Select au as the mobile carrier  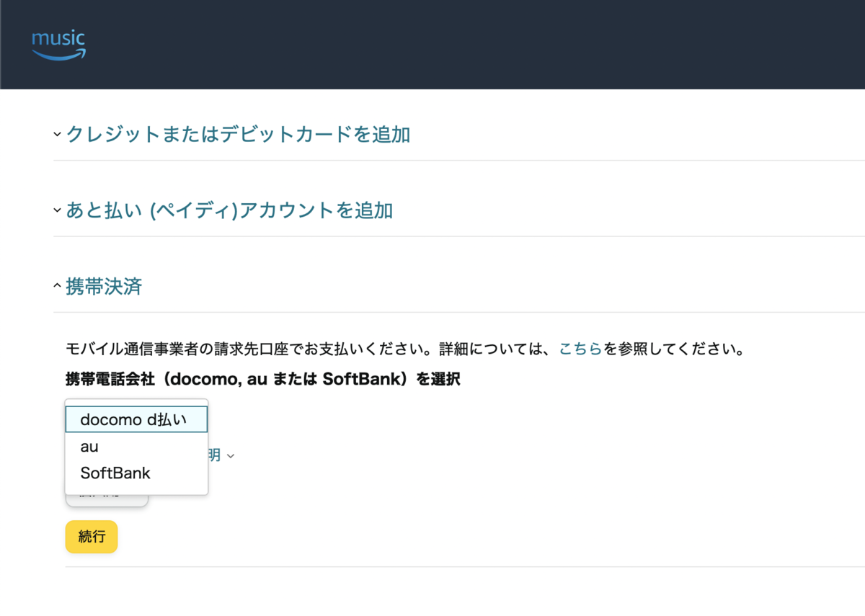pyautogui.click(x=89, y=446)
